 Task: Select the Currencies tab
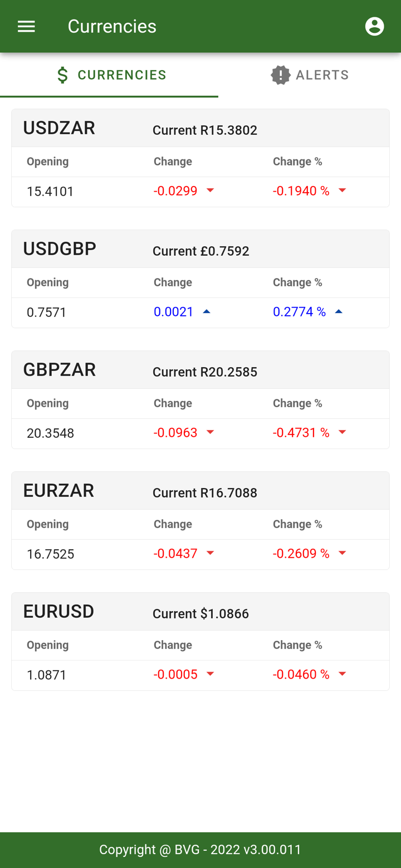coord(111,75)
